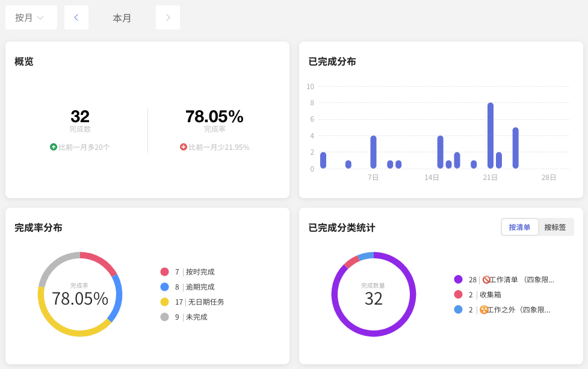588x369 pixels.
Task: Select the blue 工作之外 legend dot
Action: (458, 309)
